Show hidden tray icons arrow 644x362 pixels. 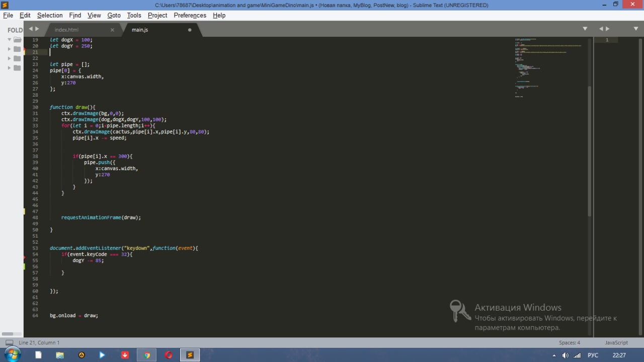(554, 355)
